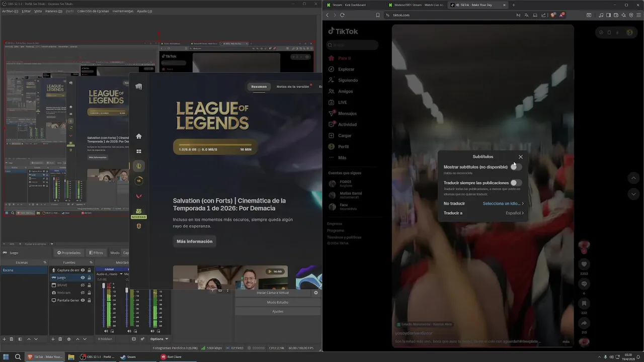
Task: Mute the Audio del escritorio mixer channel
Action: (x=106, y=331)
